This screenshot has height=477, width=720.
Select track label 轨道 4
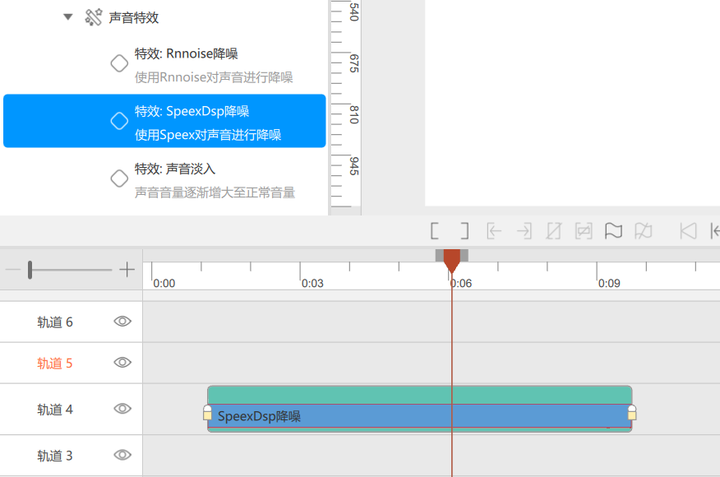(55, 410)
